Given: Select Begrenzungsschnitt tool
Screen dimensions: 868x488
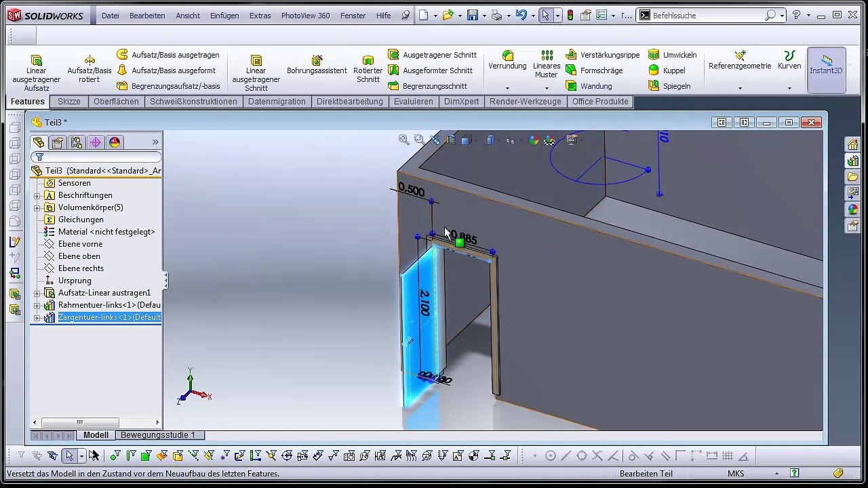Looking at the screenshot, I should (427, 86).
